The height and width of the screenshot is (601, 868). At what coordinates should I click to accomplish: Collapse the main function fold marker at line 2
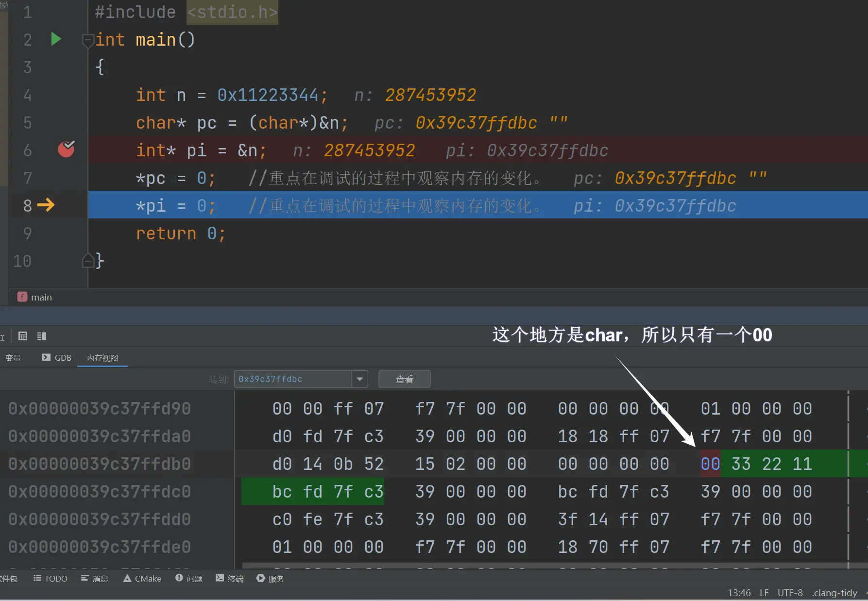(88, 41)
